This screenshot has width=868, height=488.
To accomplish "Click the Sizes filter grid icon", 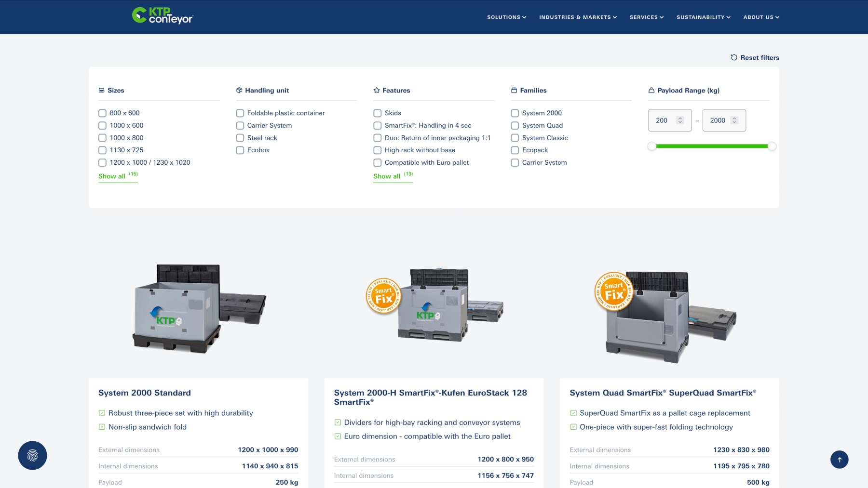I will pyautogui.click(x=101, y=90).
